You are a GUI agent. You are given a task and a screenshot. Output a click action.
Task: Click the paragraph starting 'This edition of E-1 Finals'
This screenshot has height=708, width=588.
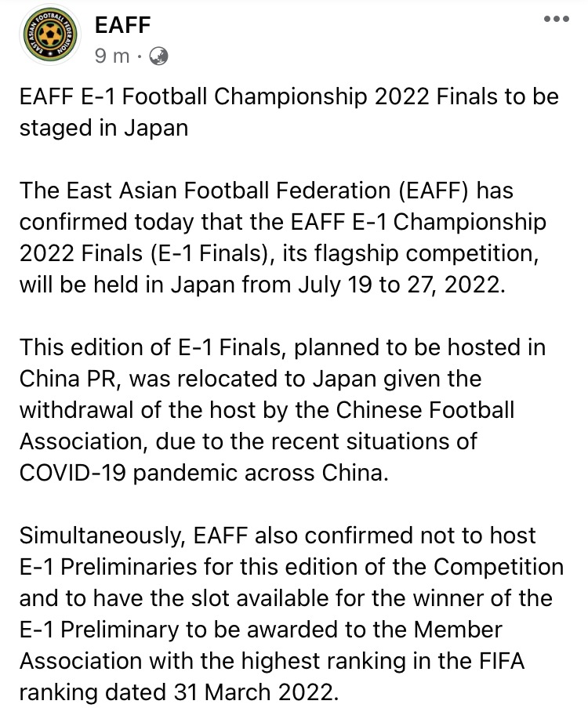coord(283,410)
